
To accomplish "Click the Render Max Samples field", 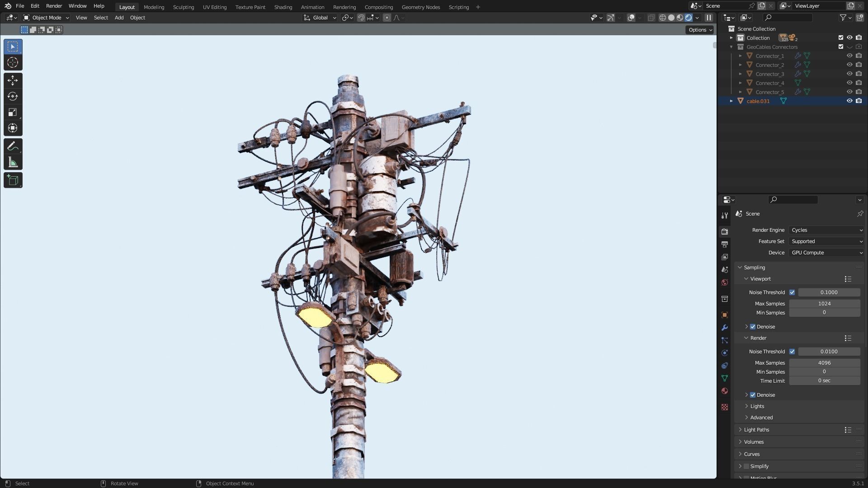I will tap(824, 363).
